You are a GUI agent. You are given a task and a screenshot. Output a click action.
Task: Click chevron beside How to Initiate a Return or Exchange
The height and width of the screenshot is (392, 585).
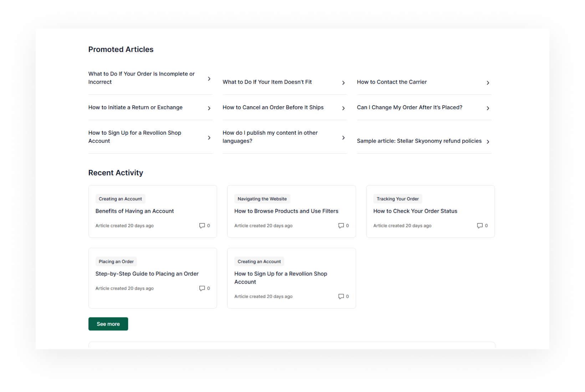click(x=209, y=108)
